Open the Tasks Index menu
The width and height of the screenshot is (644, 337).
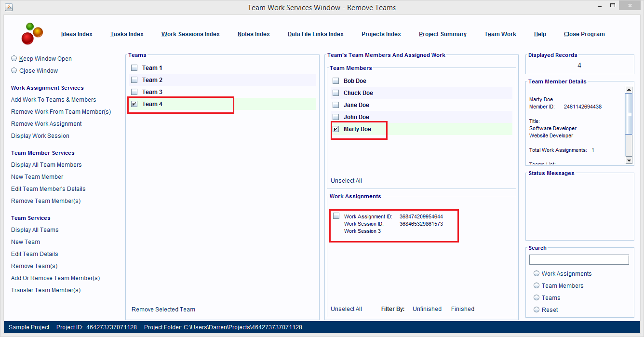tap(127, 34)
